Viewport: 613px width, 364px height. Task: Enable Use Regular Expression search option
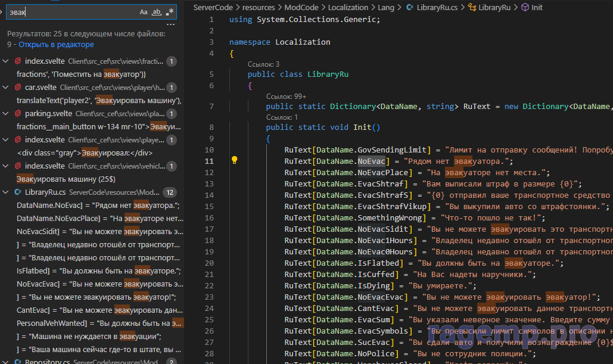170,12
